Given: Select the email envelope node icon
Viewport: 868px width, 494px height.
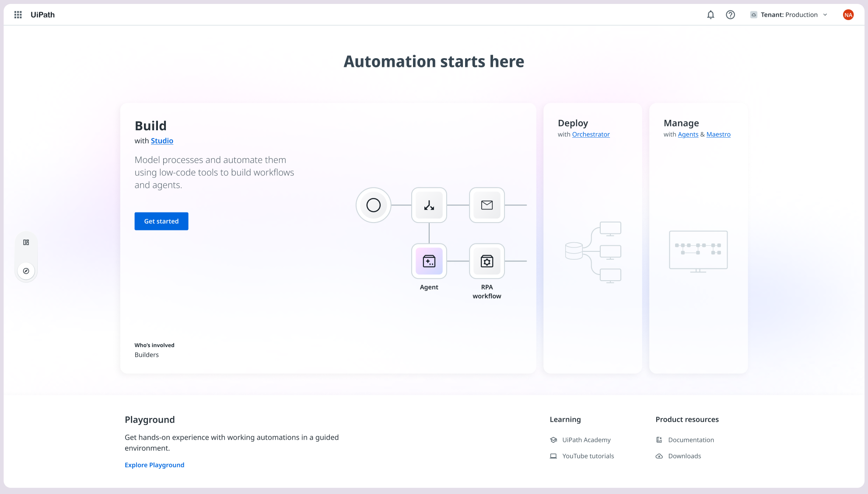Looking at the screenshot, I should (487, 205).
